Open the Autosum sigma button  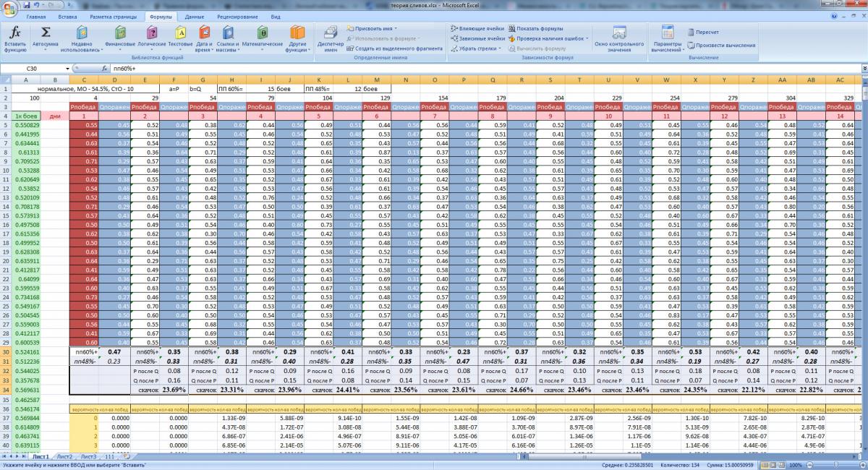pos(46,38)
